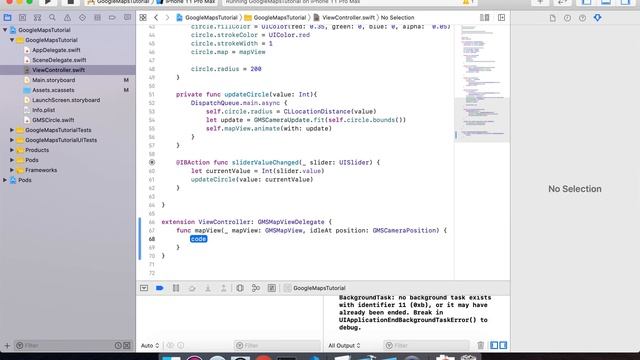
Task: Collapse the GoogleMapsTutorial group folder
Action: pyautogui.click(x=12, y=40)
